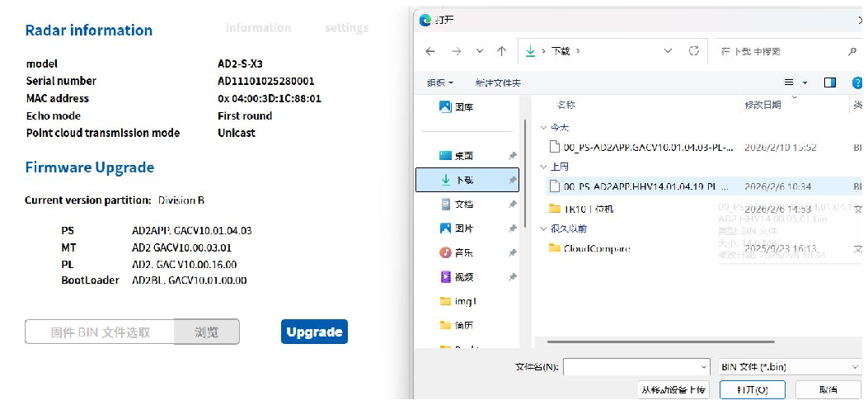
Task: Click the pin icon beside 文档
Action: (513, 205)
